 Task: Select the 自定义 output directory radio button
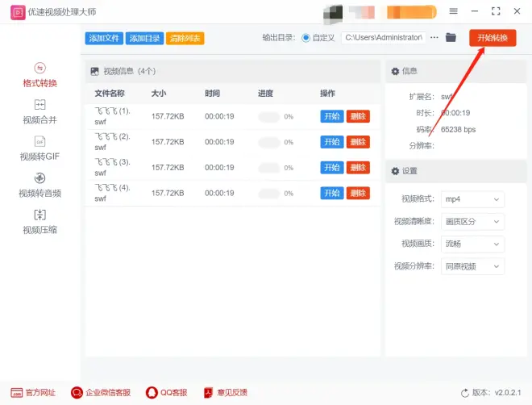306,38
